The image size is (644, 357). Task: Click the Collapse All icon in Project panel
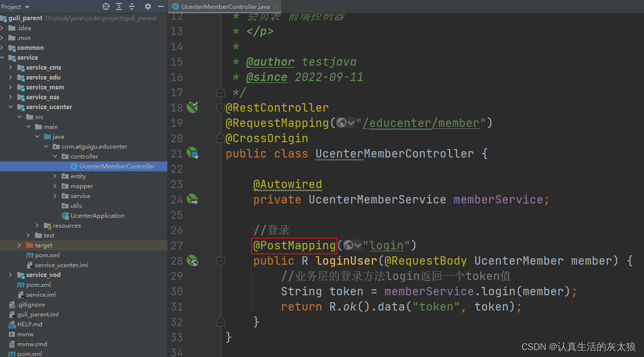point(132,6)
